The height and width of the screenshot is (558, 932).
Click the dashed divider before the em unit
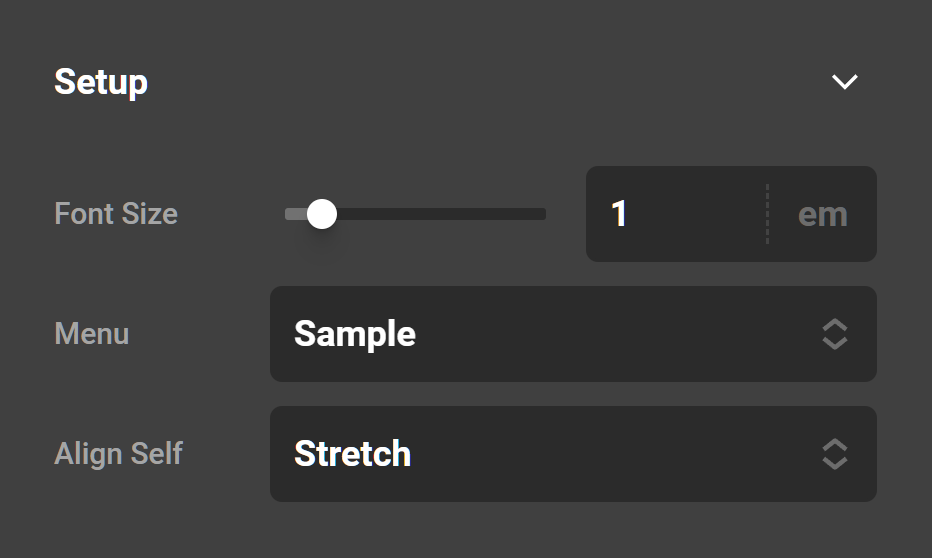tap(767, 214)
